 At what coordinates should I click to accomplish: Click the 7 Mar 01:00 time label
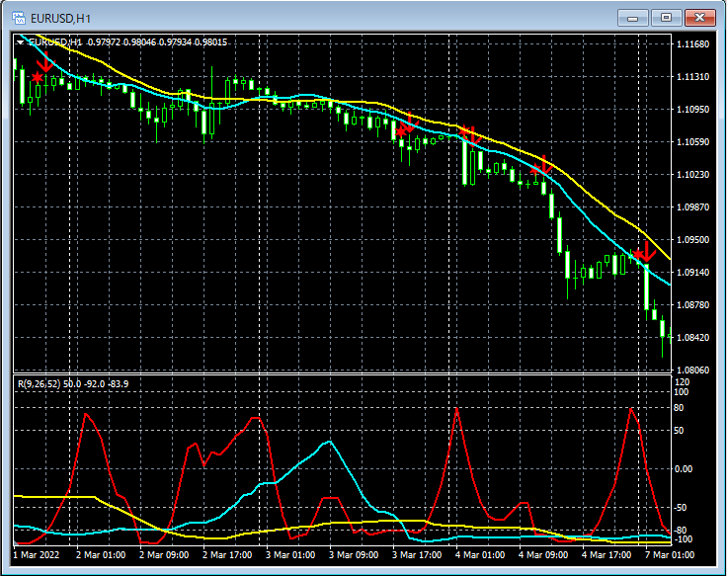pyautogui.click(x=669, y=555)
